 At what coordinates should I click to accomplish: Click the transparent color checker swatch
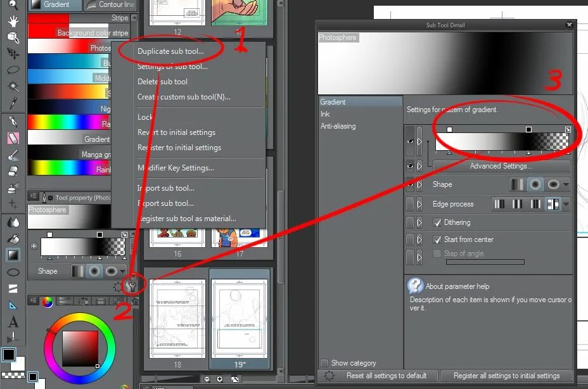(13, 375)
